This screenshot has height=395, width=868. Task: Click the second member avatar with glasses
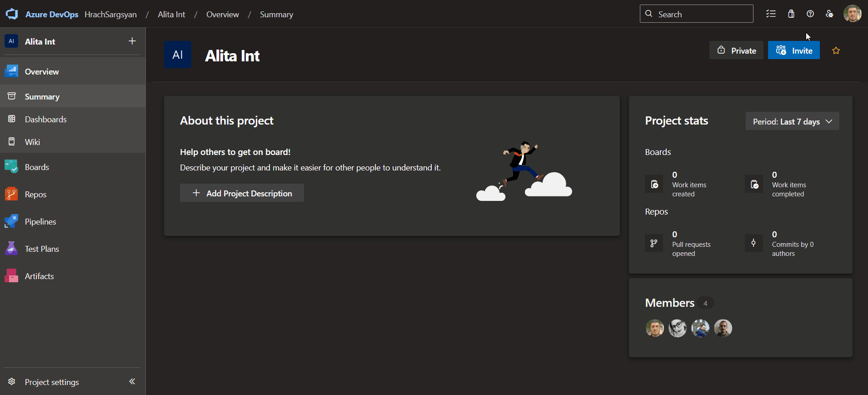(x=678, y=328)
